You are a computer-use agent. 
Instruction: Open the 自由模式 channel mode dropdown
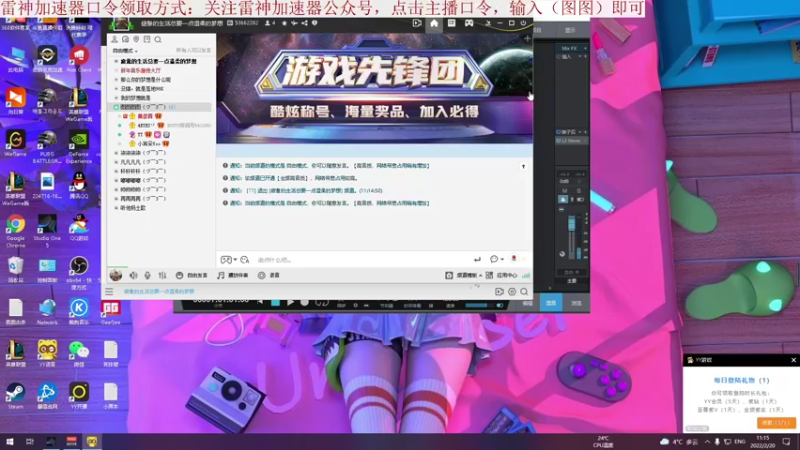[x=125, y=51]
